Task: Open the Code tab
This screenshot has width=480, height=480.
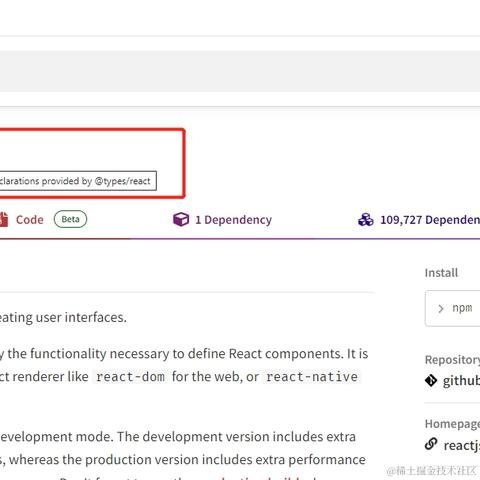Action: (x=29, y=220)
